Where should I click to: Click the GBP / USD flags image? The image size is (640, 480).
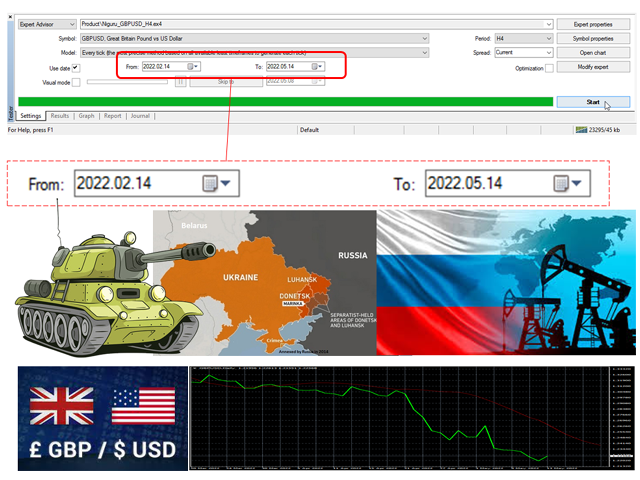coord(101,417)
